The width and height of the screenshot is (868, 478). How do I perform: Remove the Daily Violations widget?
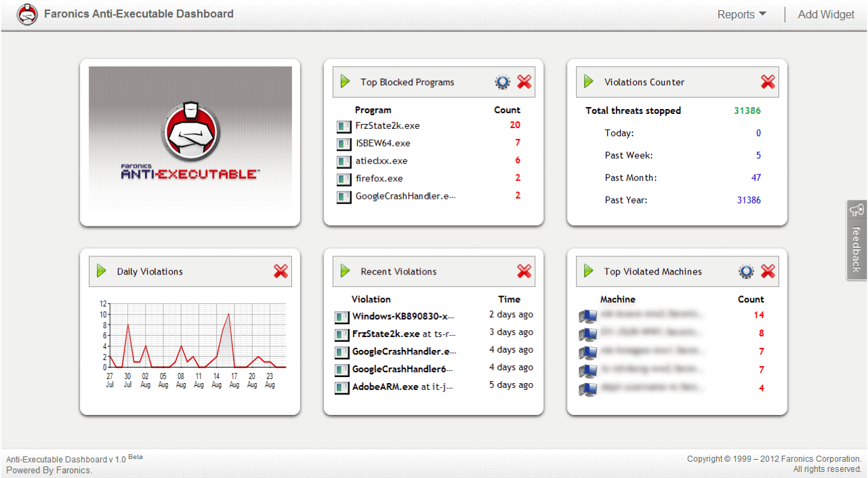coord(281,271)
